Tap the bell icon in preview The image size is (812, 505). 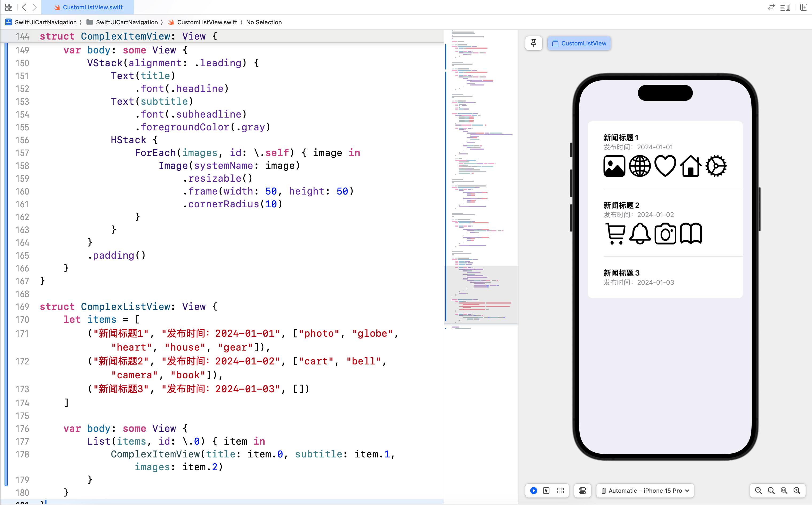click(x=640, y=234)
